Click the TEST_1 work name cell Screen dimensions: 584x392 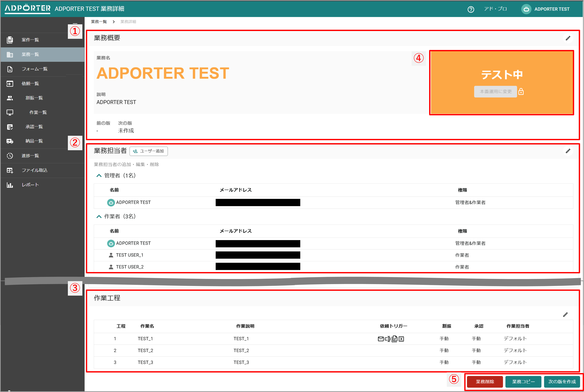tap(145, 339)
